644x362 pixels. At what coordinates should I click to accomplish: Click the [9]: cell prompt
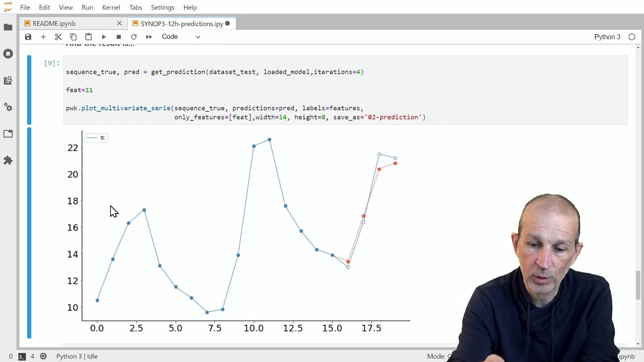click(52, 63)
